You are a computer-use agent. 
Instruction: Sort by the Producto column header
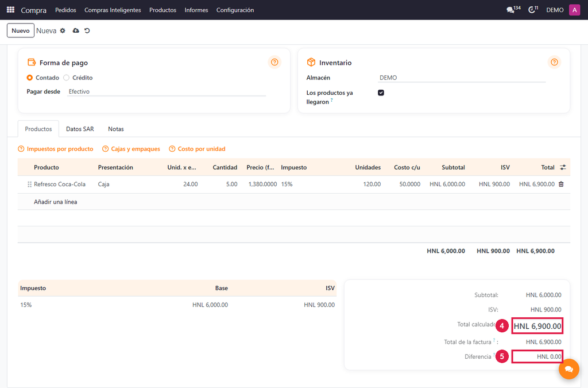pyautogui.click(x=47, y=167)
